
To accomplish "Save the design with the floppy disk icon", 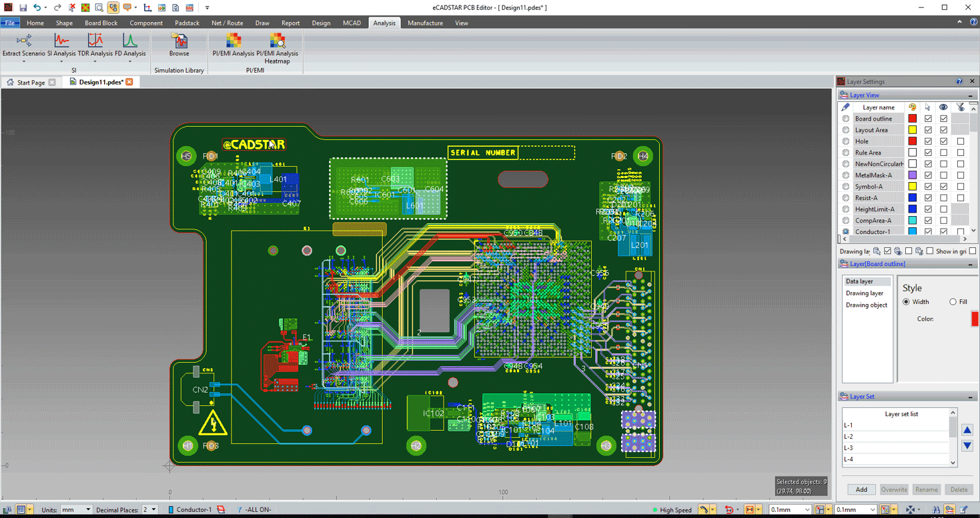I will [x=23, y=7].
